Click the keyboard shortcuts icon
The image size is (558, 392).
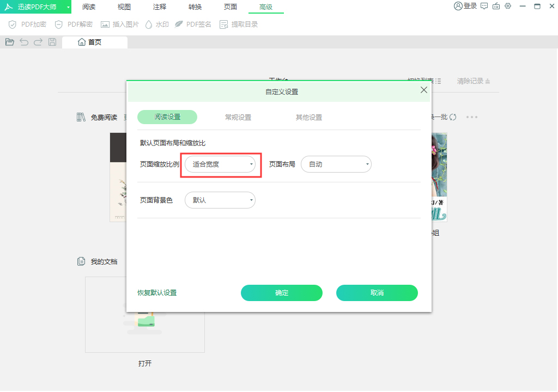pos(496,7)
